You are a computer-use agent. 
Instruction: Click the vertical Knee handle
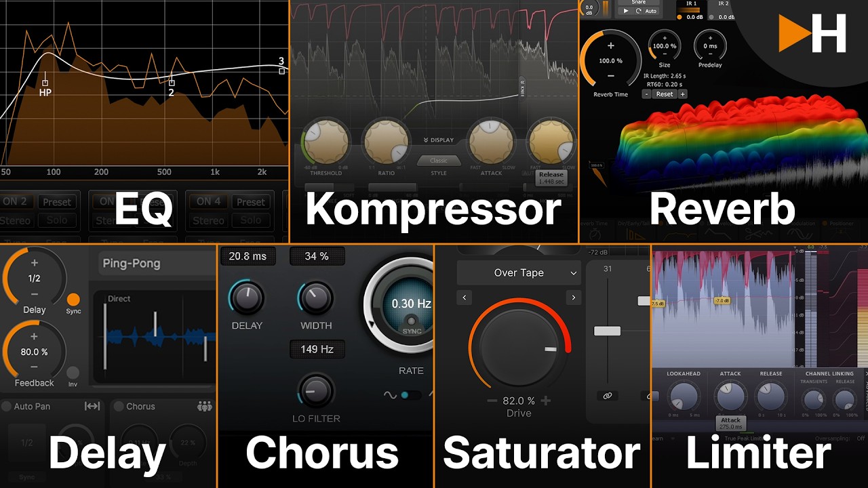click(522, 87)
